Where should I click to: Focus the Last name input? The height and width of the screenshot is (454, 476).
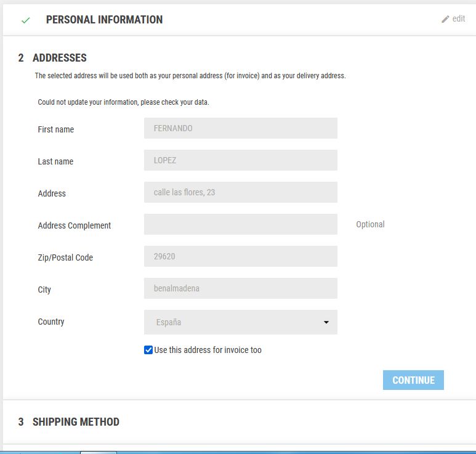(240, 160)
